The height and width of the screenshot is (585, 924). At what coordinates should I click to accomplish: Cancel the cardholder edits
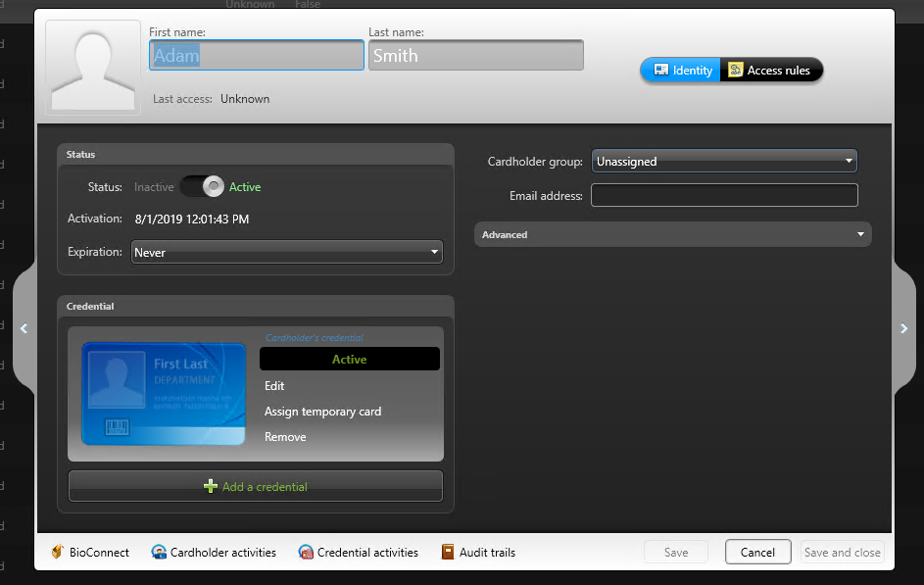click(x=757, y=552)
